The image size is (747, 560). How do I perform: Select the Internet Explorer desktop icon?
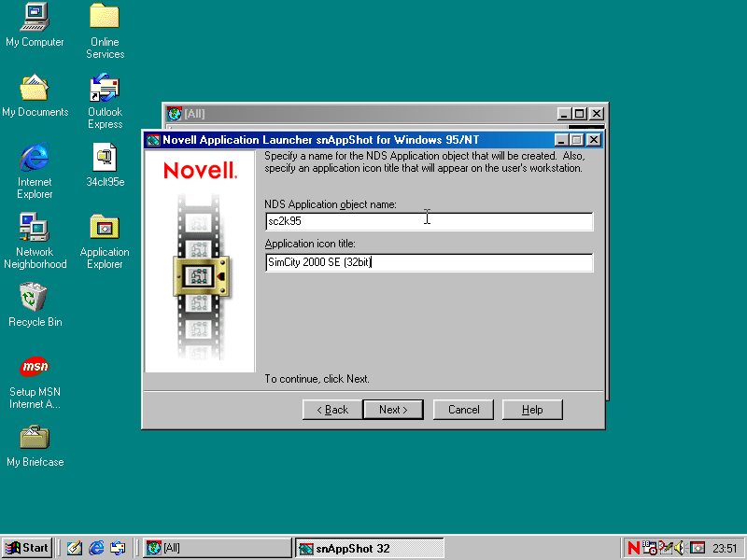[x=35, y=157]
